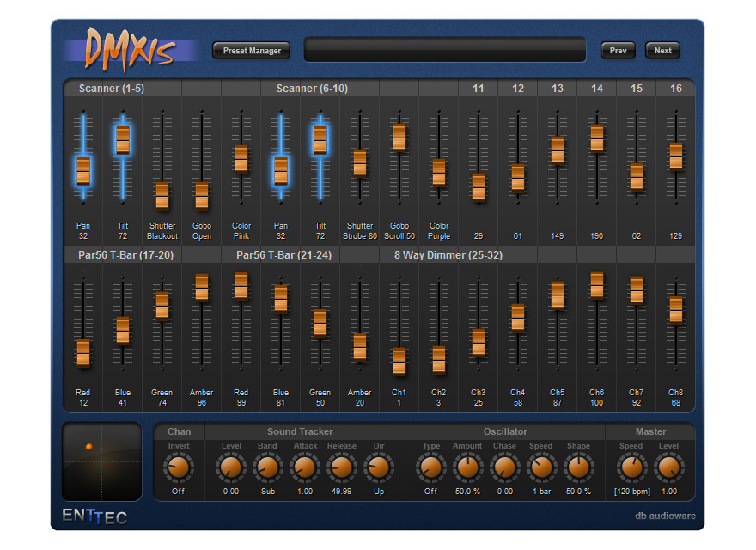Select the Par56 T-Bar (17-20) header
756x550 pixels.
pos(125,254)
